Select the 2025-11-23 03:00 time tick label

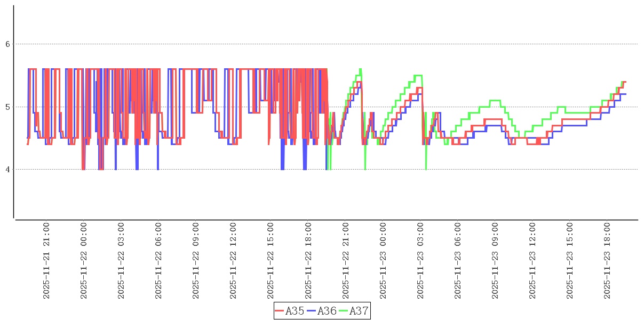point(420,261)
